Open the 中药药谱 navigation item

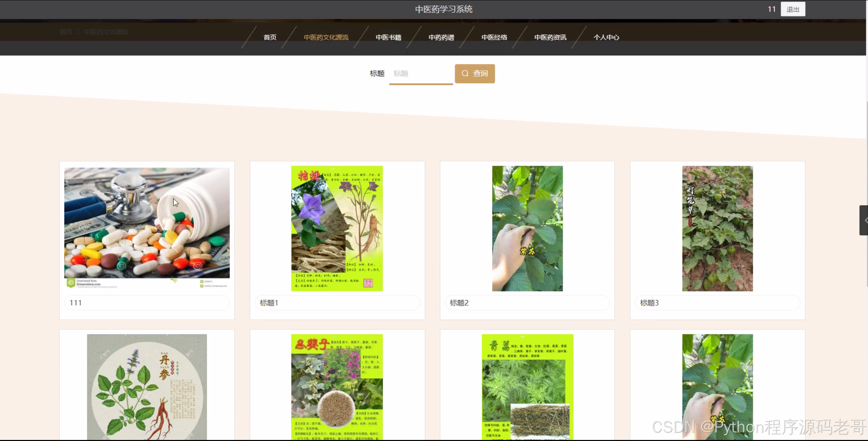point(441,37)
